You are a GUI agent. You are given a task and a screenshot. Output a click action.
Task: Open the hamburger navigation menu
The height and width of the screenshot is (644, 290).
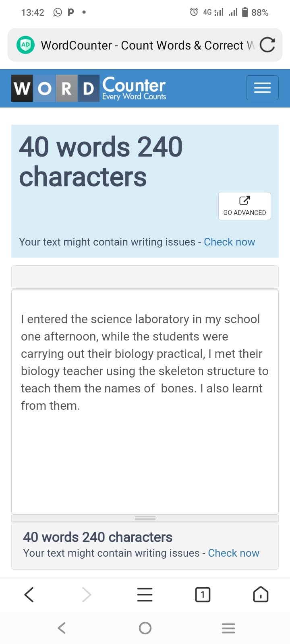tap(262, 88)
